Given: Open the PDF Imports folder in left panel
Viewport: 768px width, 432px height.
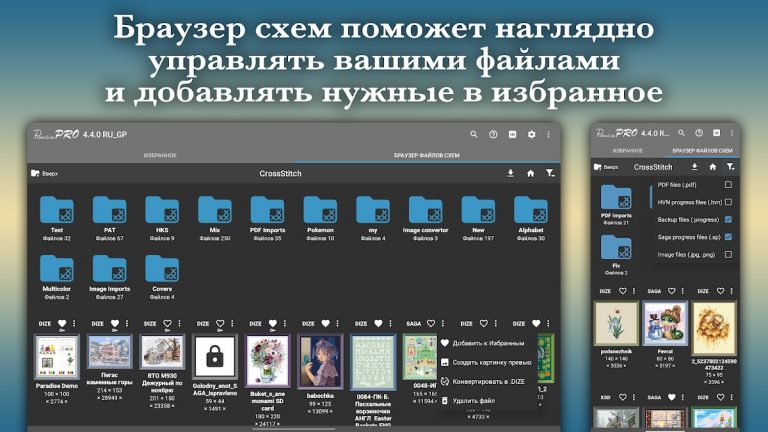Looking at the screenshot, I should point(267,218).
